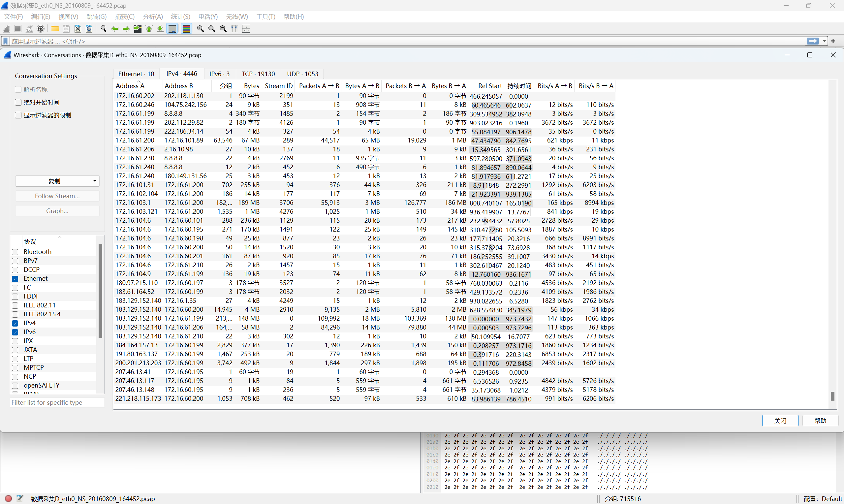Go to specified packet icon
The image size is (844, 504).
coord(138,29)
